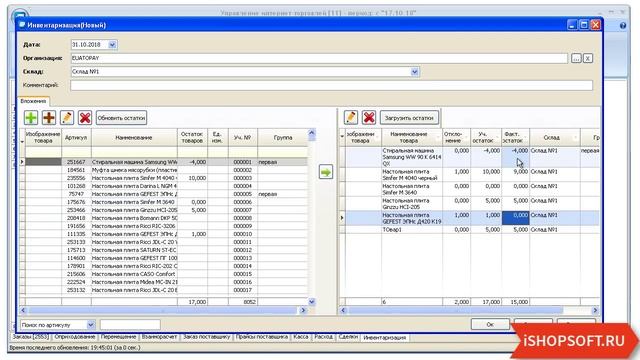Expand the Склад warehouse dropdown
The height and width of the screenshot is (360, 640).
click(x=415, y=71)
